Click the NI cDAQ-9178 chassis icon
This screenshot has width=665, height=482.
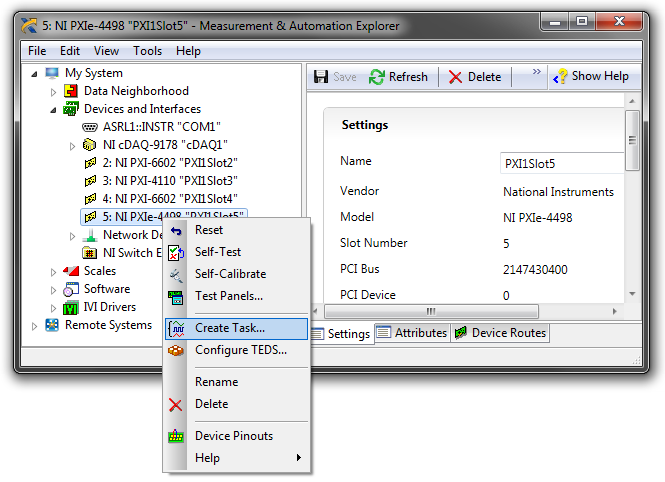[89, 145]
